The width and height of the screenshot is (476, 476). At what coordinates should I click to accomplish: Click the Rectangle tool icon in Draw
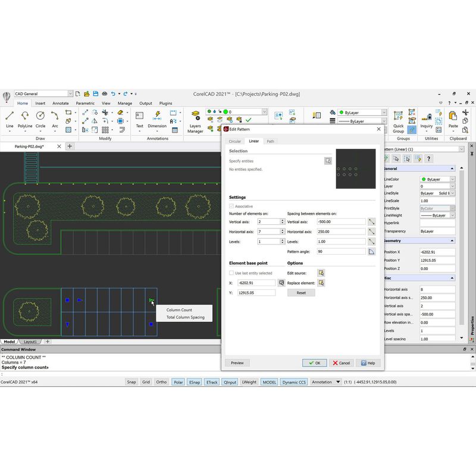click(x=68, y=112)
